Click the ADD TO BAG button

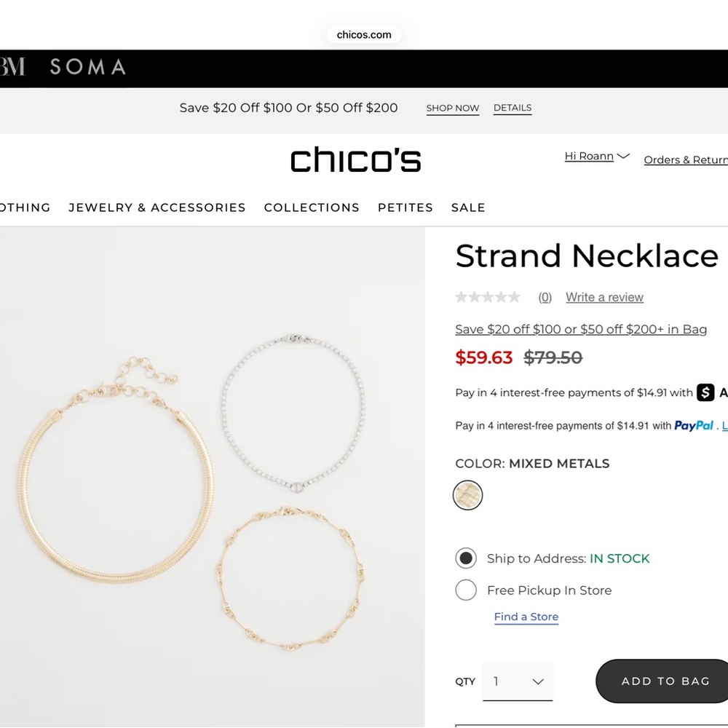(x=665, y=681)
